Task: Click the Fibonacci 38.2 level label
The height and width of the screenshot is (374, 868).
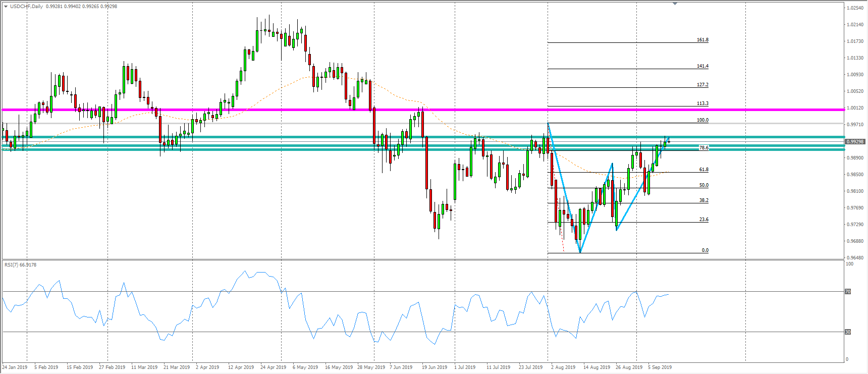Action: click(x=703, y=200)
